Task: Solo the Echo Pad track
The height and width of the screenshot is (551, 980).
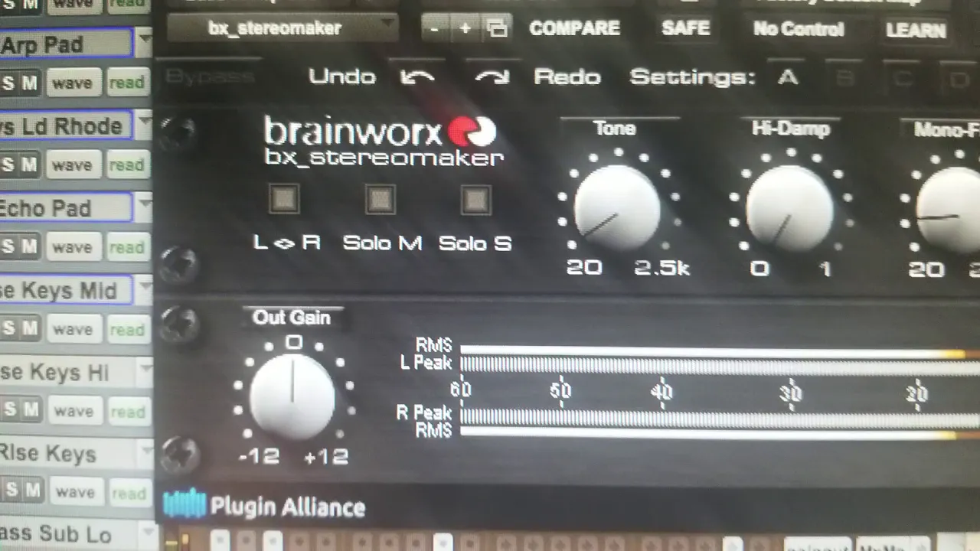Action: pos(8,246)
